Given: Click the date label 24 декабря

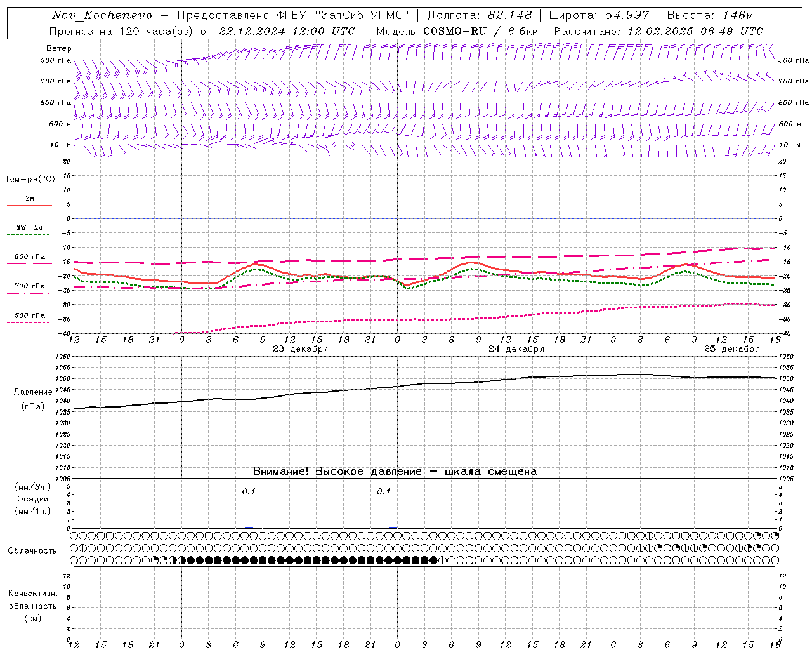Looking at the screenshot, I should pyautogui.click(x=516, y=349).
